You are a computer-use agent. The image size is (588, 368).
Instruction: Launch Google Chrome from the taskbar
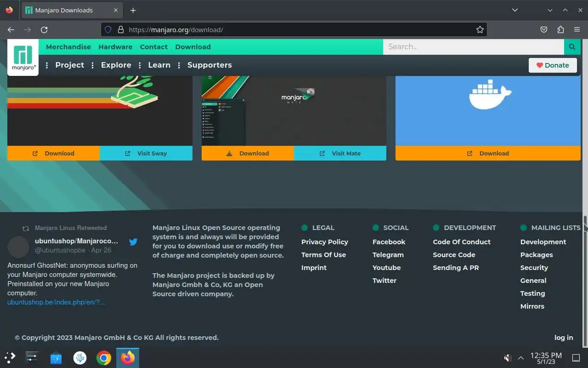click(104, 357)
